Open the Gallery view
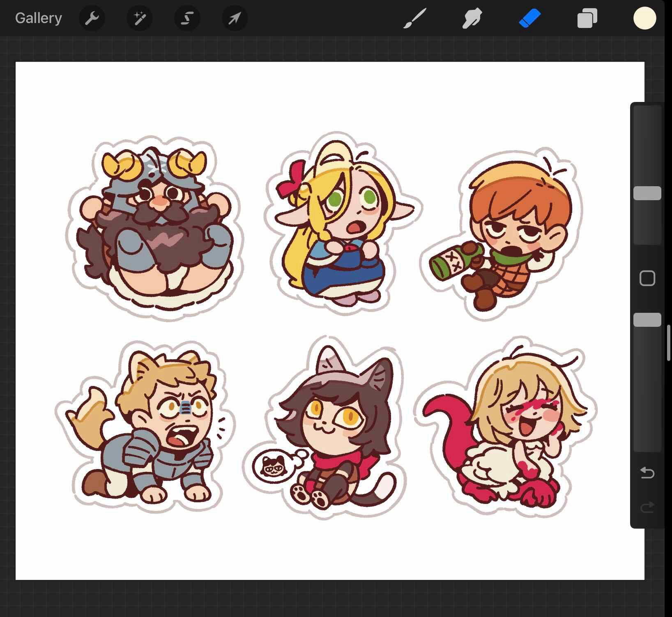The height and width of the screenshot is (617, 672). click(38, 18)
